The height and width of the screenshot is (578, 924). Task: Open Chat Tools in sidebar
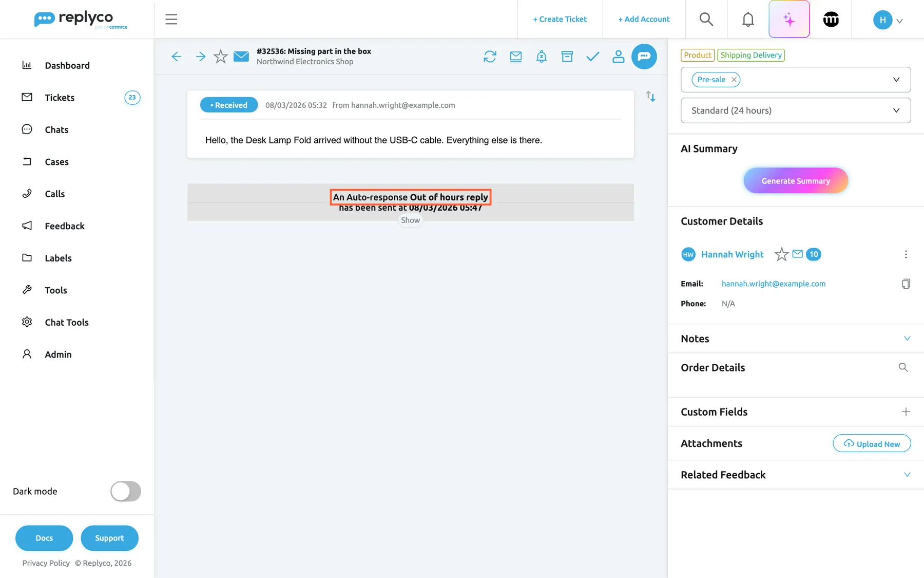(67, 322)
